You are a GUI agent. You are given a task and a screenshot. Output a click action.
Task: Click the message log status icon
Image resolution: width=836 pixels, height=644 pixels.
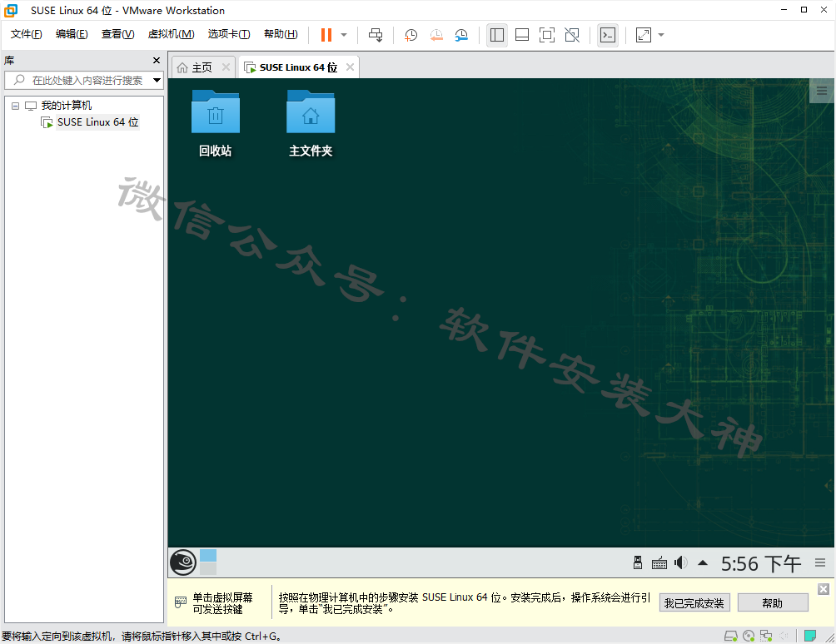(810, 636)
